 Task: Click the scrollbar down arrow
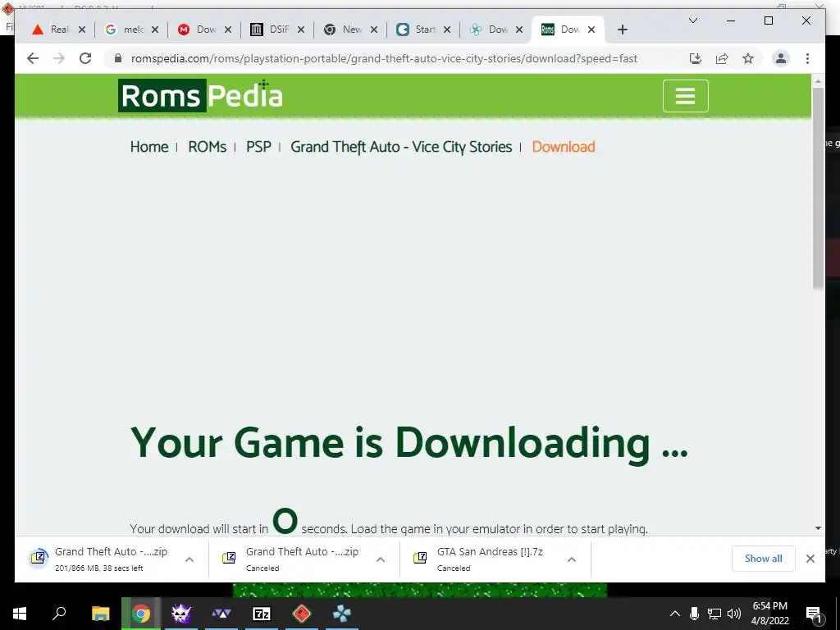pos(818,528)
